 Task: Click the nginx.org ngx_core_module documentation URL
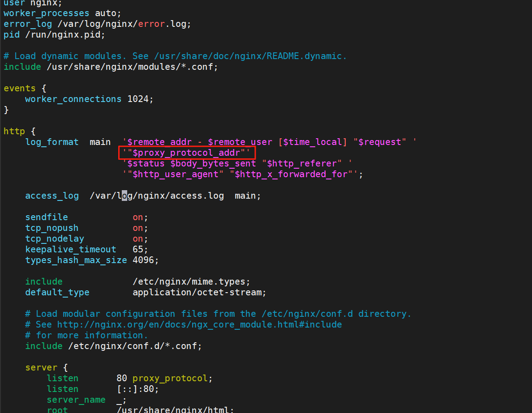[200, 325]
